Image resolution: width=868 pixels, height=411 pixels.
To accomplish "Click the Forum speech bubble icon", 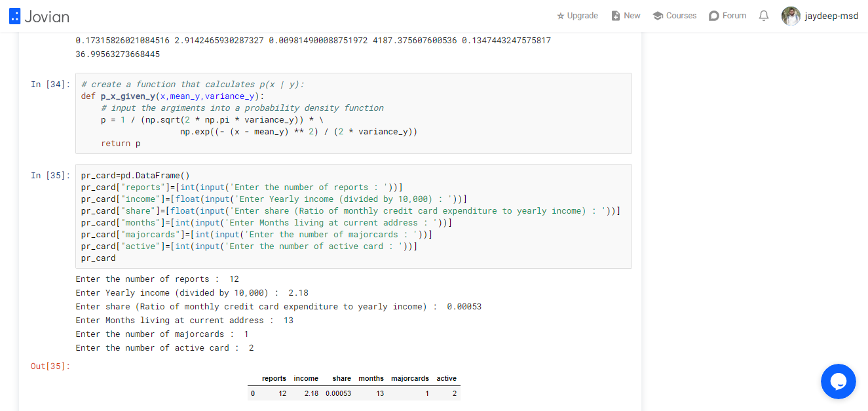I will coord(714,16).
